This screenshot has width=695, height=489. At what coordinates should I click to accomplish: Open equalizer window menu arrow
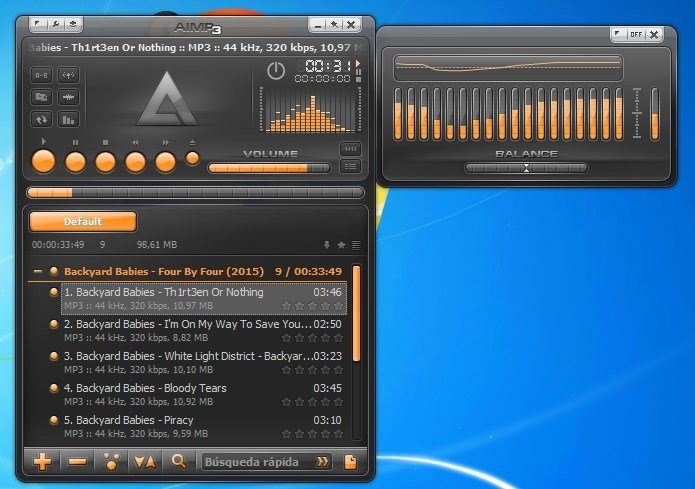pyautogui.click(x=618, y=34)
